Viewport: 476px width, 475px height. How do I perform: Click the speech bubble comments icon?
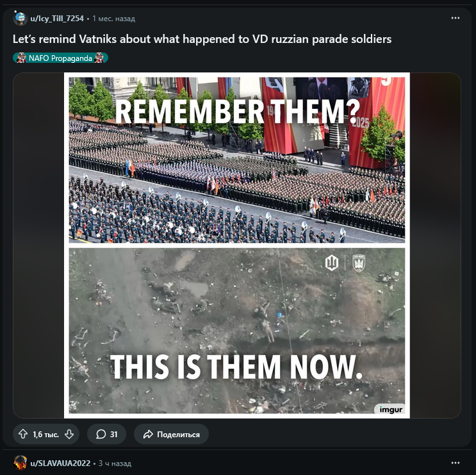(x=101, y=434)
